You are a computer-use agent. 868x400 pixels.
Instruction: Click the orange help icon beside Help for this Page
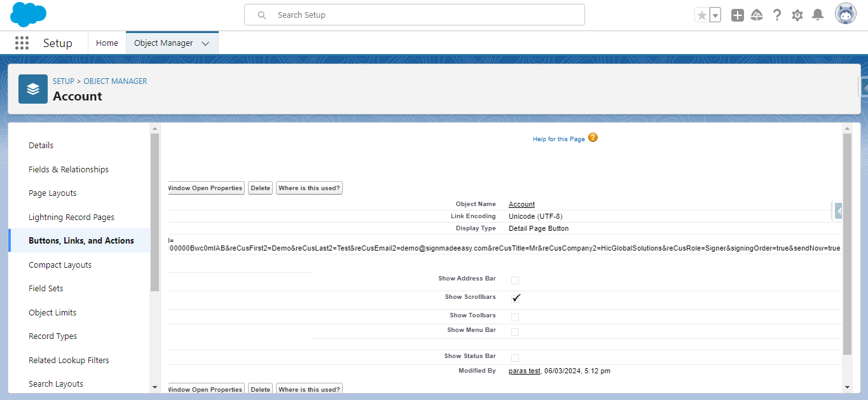coord(593,137)
